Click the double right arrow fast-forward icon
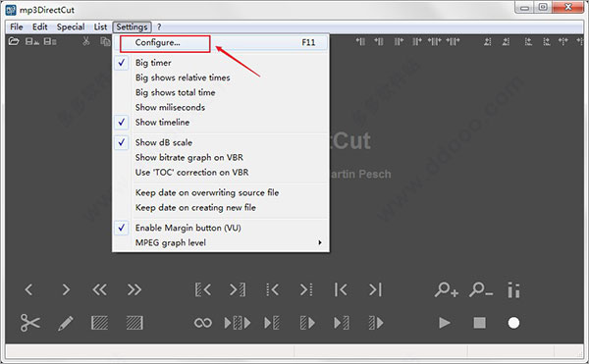This screenshot has height=364, width=589. point(134,289)
